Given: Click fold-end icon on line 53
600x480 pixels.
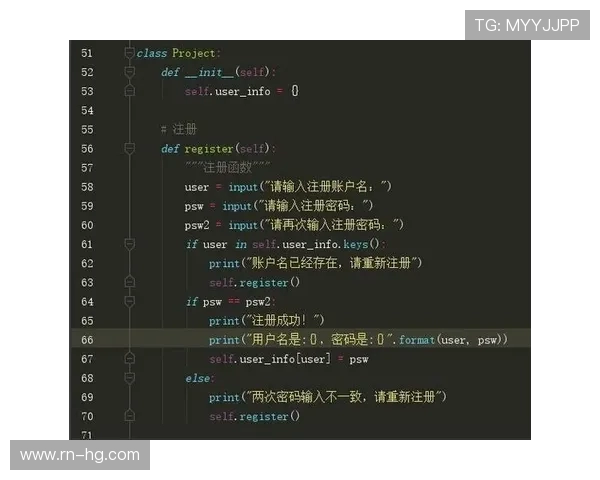Looking at the screenshot, I should coord(129,91).
